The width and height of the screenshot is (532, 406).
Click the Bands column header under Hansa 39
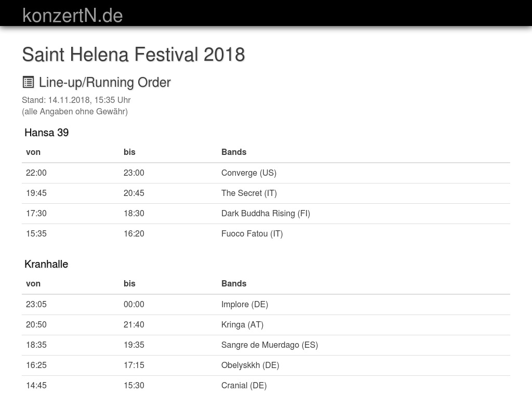pos(234,152)
